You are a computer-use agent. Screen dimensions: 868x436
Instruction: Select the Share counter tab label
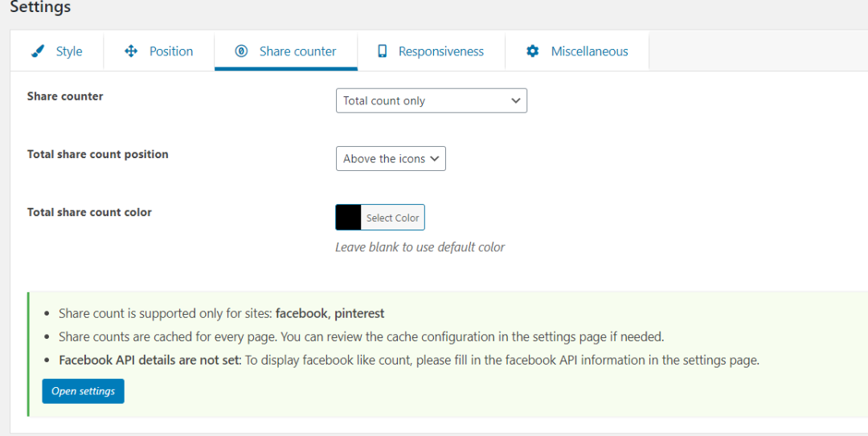tap(298, 51)
